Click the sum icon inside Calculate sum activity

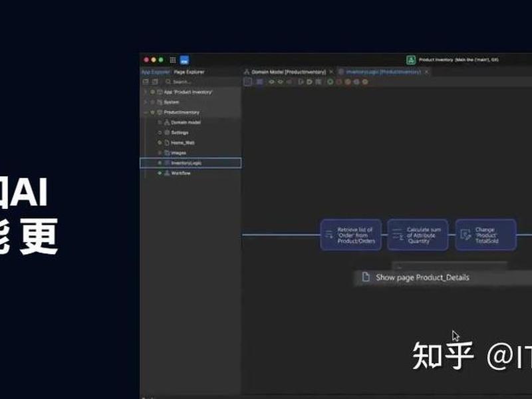tap(397, 235)
